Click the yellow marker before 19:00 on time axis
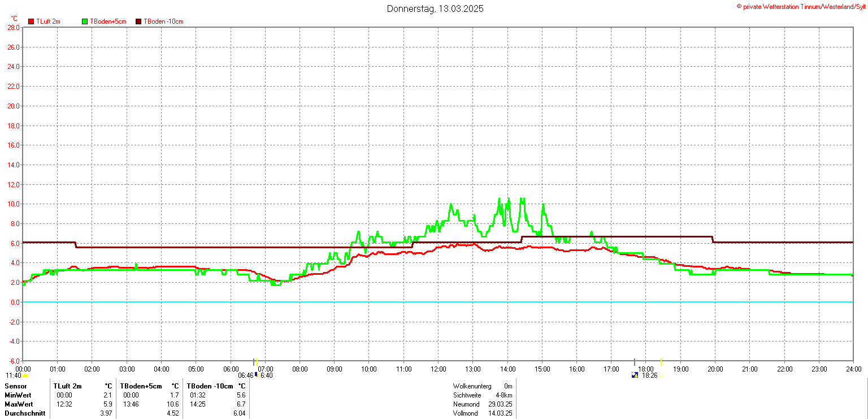The image size is (868, 419). pyautogui.click(x=661, y=362)
